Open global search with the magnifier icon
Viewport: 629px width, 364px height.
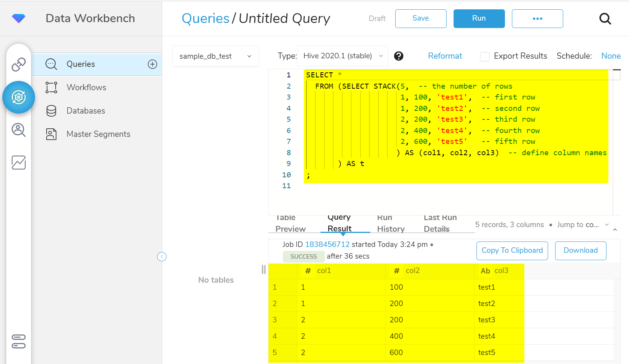(x=605, y=18)
